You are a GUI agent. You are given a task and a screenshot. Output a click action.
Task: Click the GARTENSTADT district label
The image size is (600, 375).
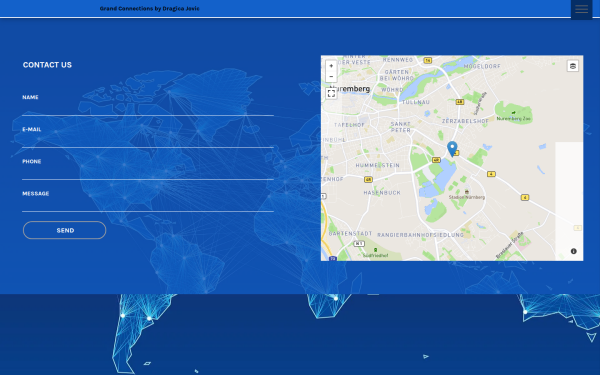point(351,233)
